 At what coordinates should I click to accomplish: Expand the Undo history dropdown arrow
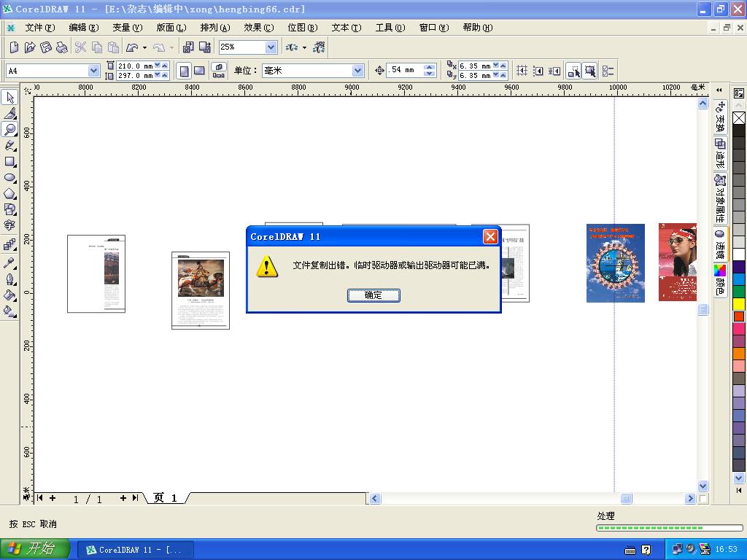(x=145, y=47)
